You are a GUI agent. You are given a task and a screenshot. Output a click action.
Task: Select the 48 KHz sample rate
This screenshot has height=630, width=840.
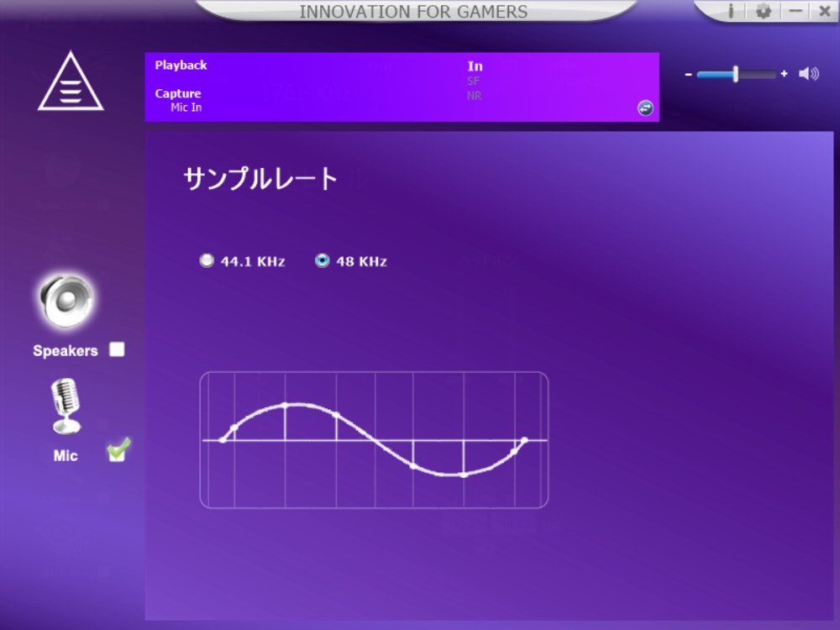tap(322, 260)
